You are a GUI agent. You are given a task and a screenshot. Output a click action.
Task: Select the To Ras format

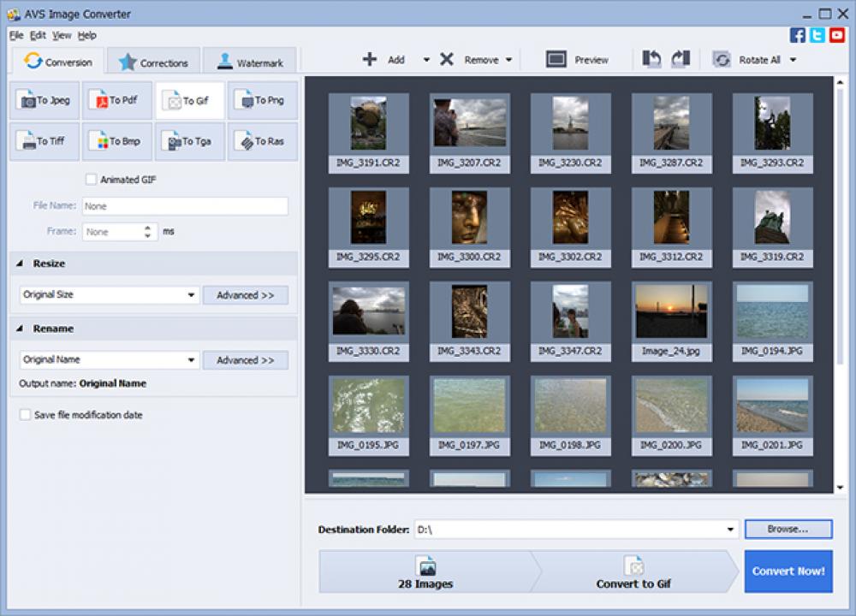coord(262,141)
